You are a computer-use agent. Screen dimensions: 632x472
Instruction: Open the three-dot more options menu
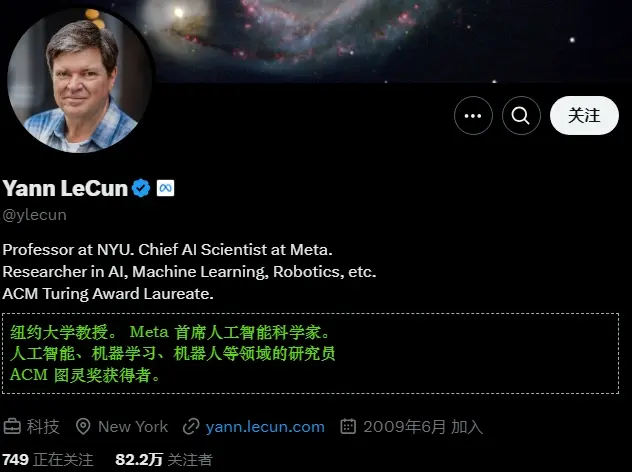(473, 116)
